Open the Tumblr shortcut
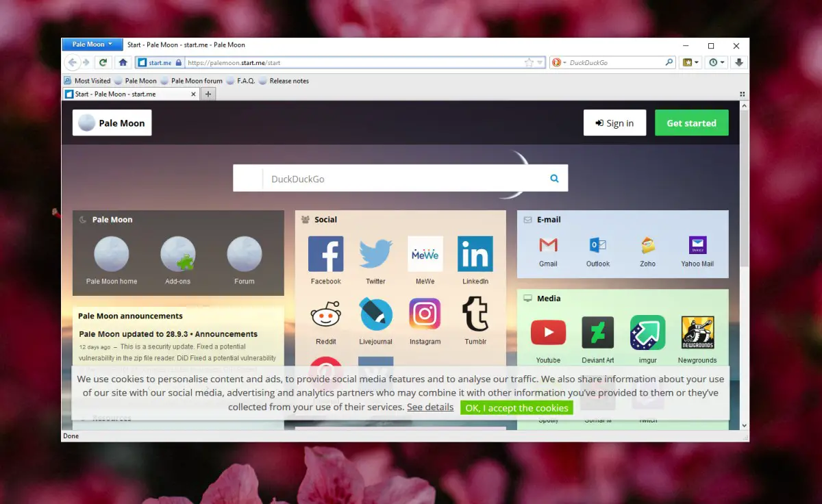Screen dimensions: 822x504 tap(475, 321)
